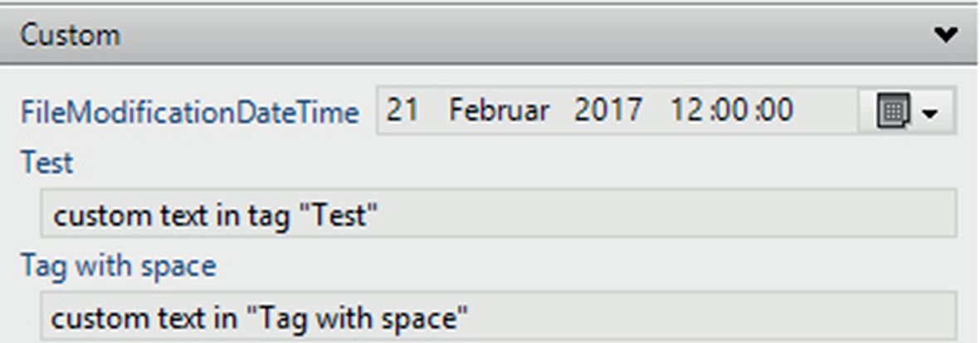
Task: Select the seconds value in time
Action: (x=776, y=110)
